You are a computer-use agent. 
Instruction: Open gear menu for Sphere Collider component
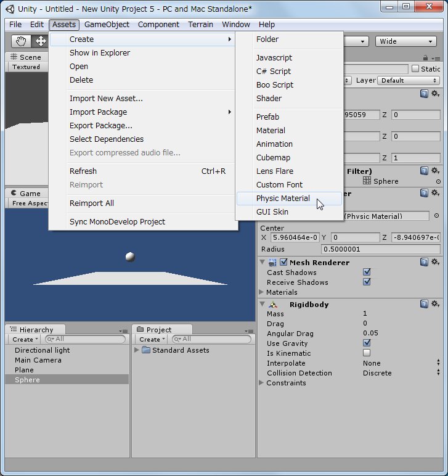435,193
